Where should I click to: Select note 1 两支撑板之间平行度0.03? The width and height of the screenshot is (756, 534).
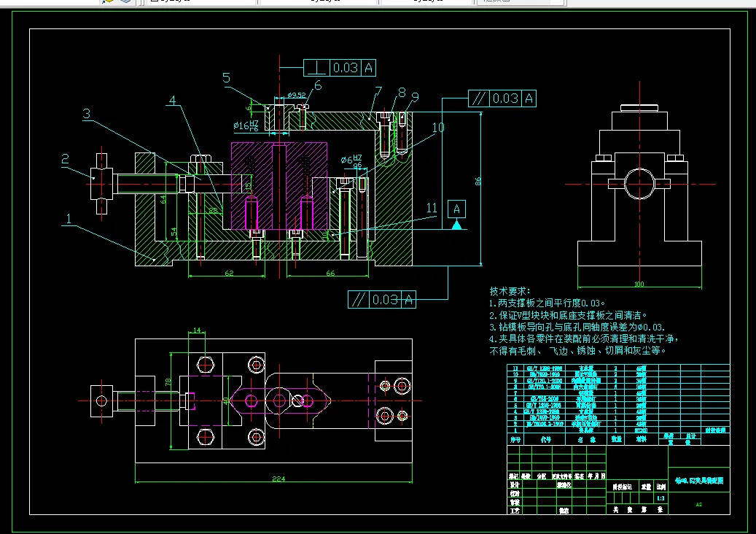tap(547, 303)
